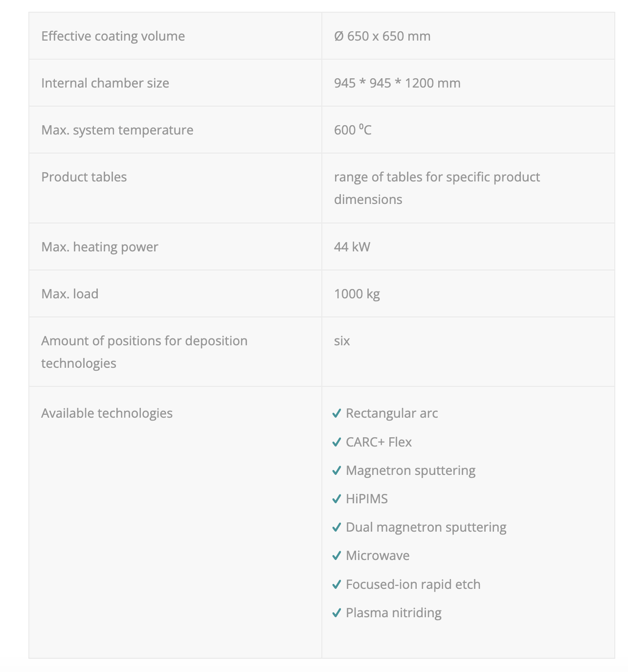Click the 1000 kg max load value
Screen dimensions: 628x672
tap(357, 294)
